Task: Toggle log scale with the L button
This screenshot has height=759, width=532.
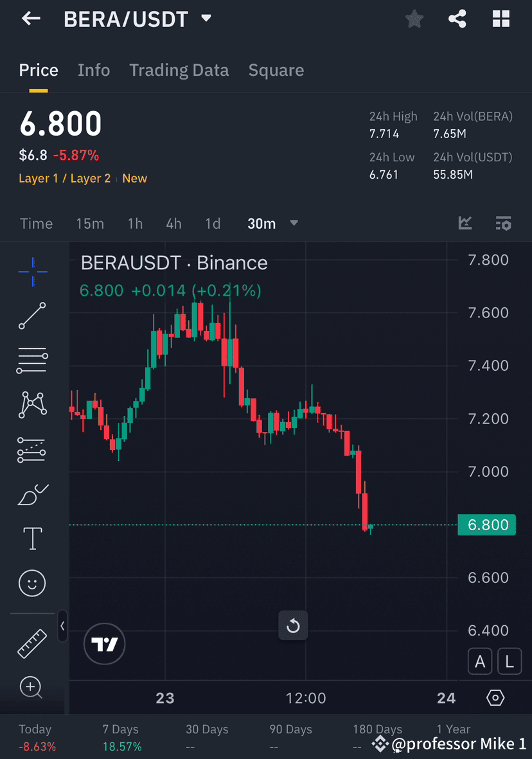Action: 510,661
